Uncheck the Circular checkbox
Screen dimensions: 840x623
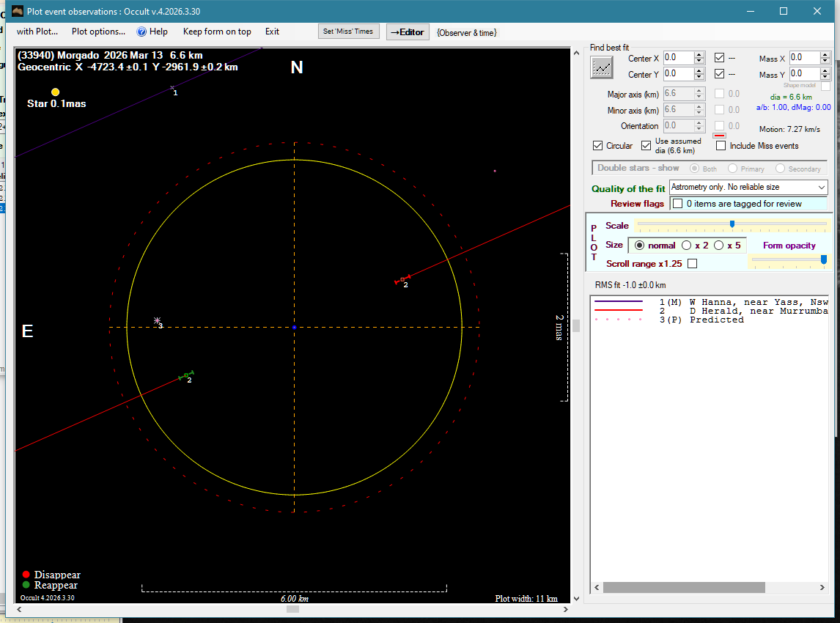tap(598, 146)
